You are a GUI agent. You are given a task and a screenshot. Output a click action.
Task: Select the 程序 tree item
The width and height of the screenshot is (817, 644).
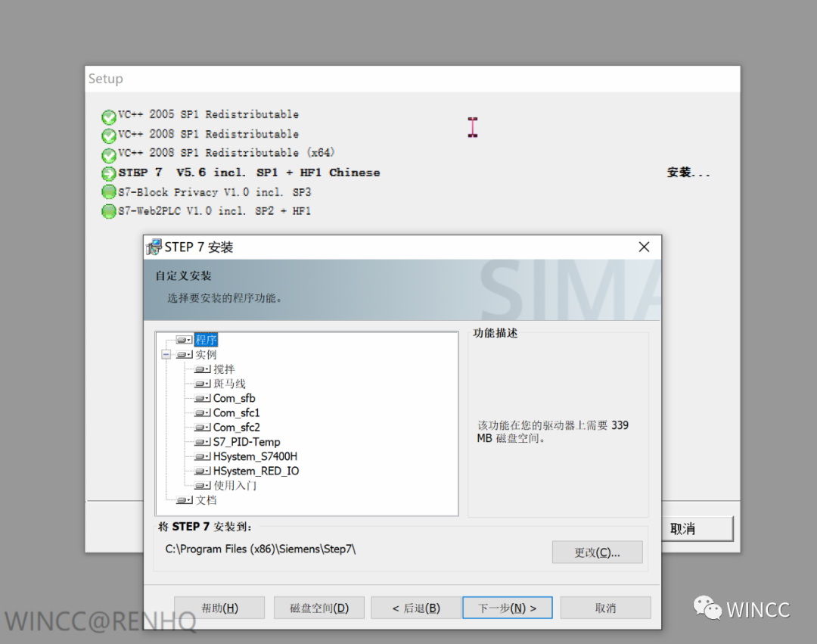(206, 341)
